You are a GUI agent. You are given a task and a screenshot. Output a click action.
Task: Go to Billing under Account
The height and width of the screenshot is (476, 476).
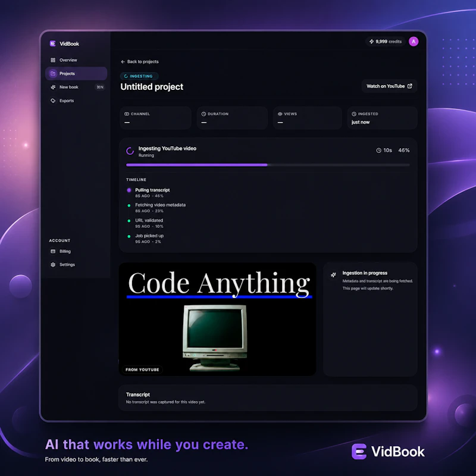[76, 251]
